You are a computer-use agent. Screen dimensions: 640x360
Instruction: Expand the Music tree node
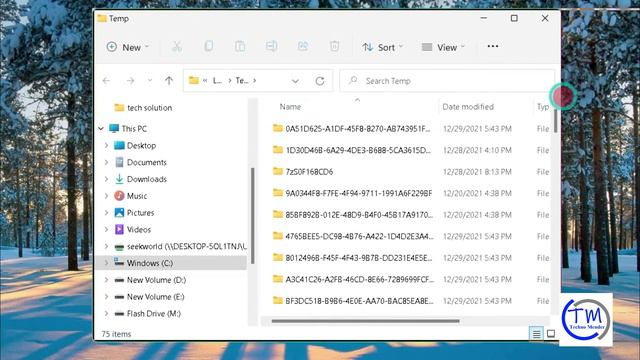point(106,196)
